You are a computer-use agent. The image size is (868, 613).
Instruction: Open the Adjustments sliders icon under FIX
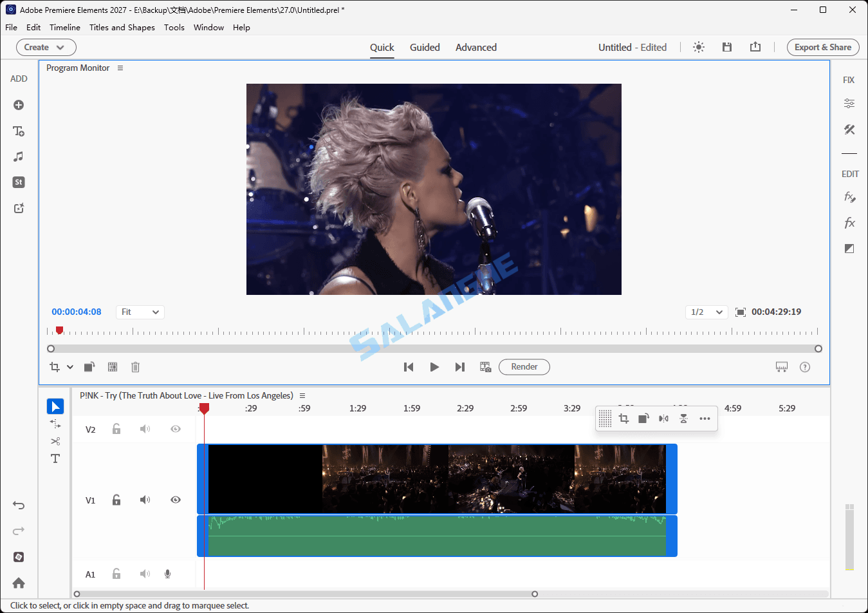[x=849, y=103]
